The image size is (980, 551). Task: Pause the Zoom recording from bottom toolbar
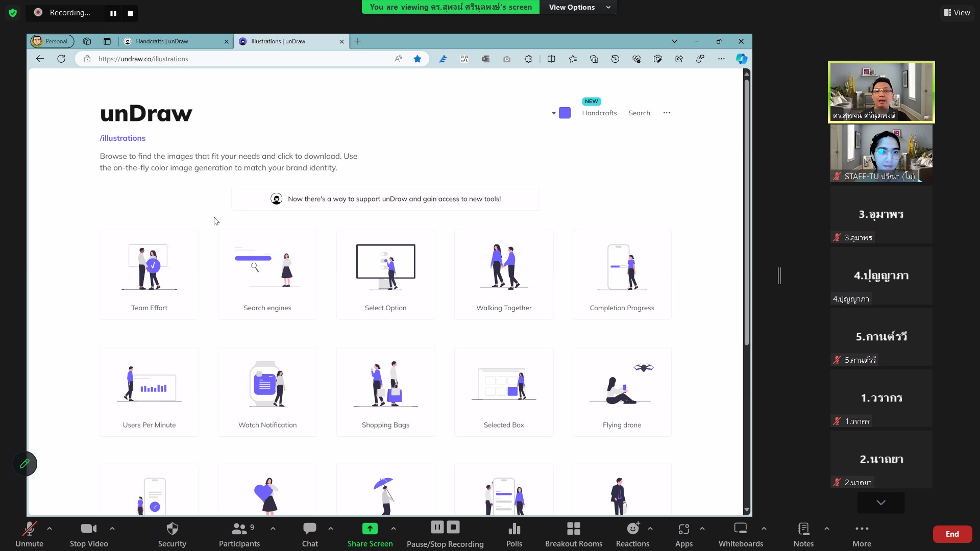(x=437, y=527)
